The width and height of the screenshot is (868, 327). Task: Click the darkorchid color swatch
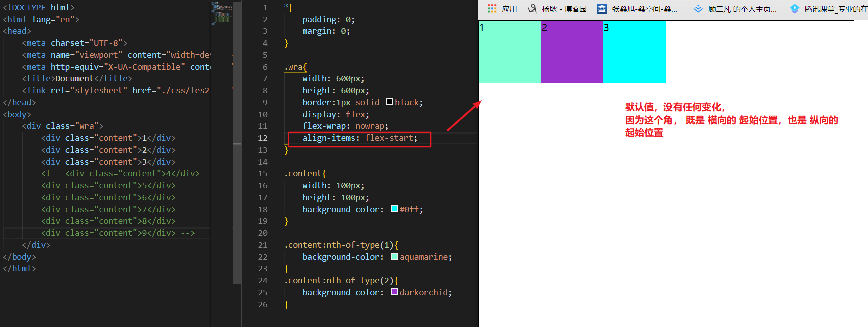coord(394,292)
